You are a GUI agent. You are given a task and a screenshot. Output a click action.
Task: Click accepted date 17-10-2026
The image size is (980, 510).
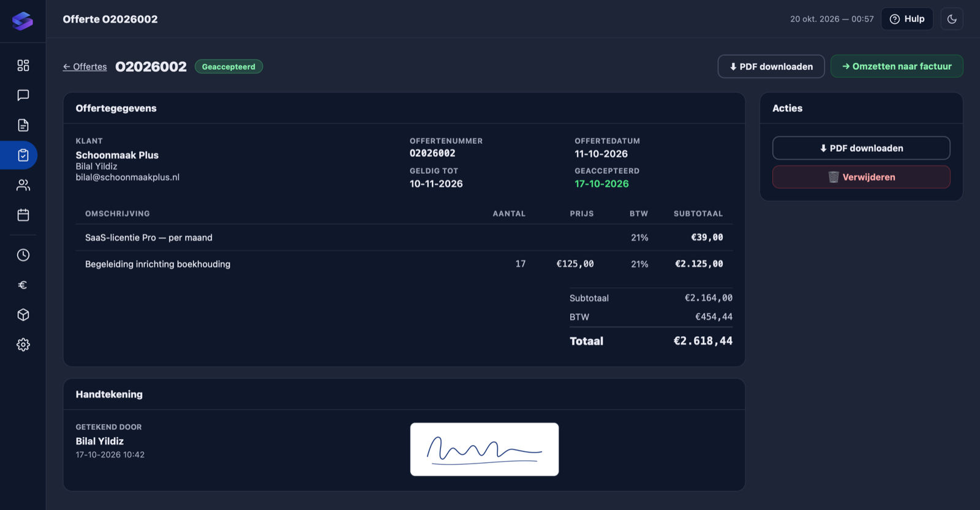coord(601,184)
